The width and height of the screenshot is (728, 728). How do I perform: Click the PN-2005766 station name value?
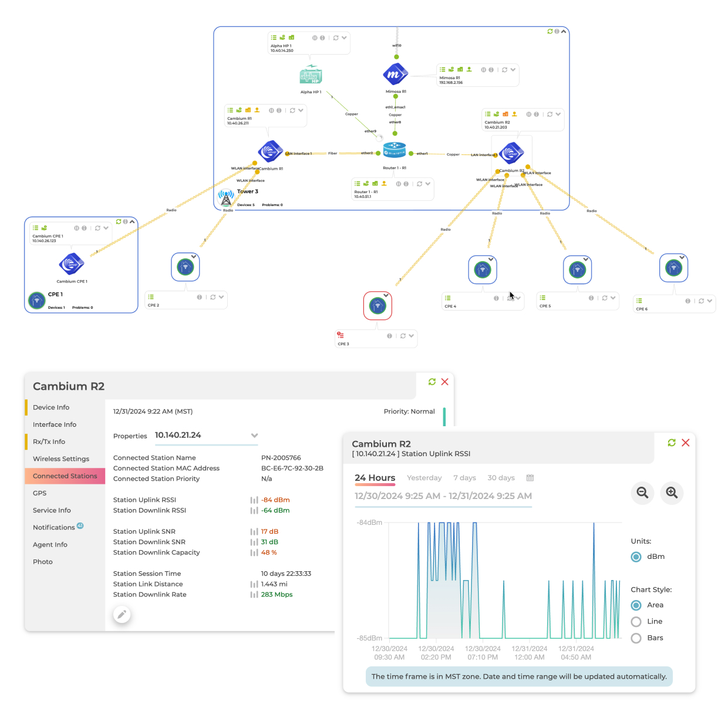coord(281,458)
